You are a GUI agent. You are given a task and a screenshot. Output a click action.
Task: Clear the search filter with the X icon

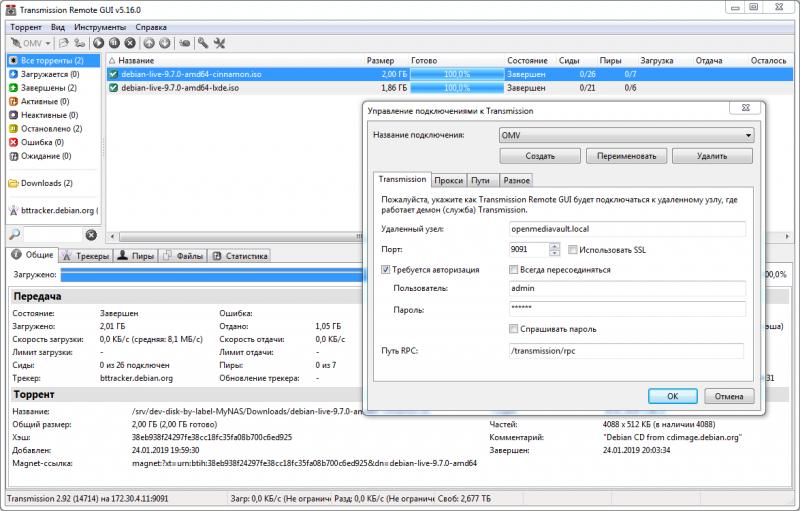[x=91, y=235]
